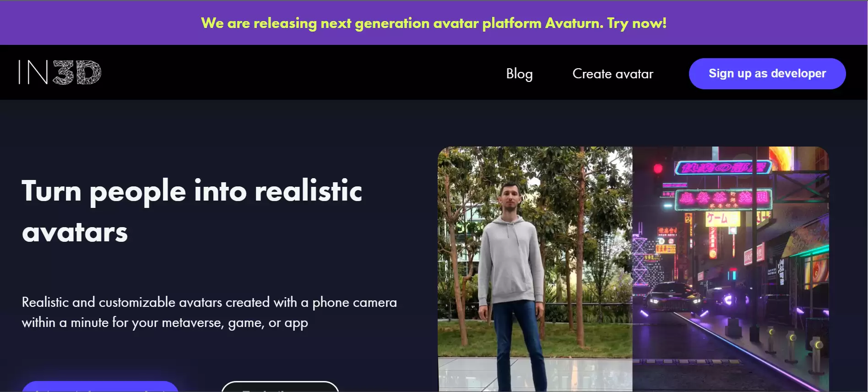This screenshot has height=392, width=868.
Task: Click the IN3D logo in the header
Action: (60, 72)
